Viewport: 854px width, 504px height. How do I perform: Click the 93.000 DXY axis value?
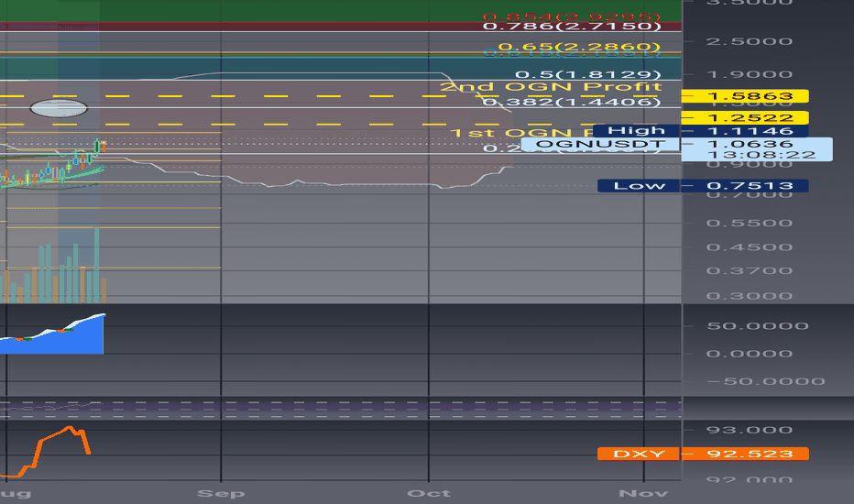point(750,430)
